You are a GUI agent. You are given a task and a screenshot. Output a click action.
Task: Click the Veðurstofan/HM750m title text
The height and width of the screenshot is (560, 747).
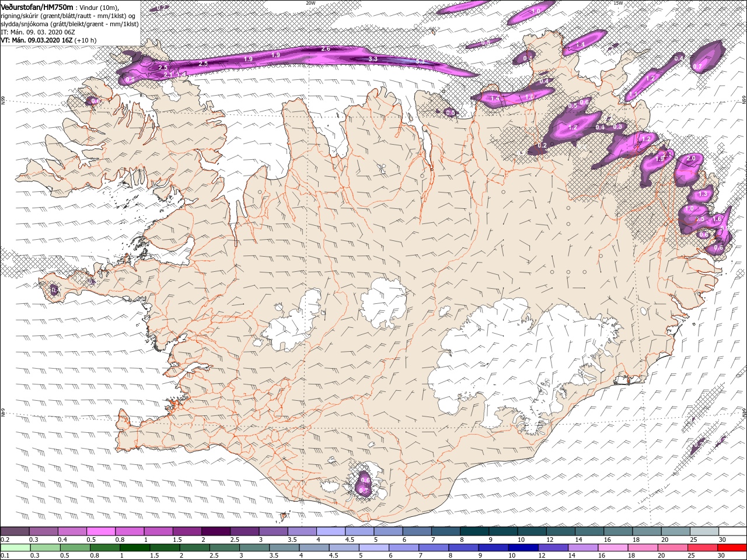37,6
